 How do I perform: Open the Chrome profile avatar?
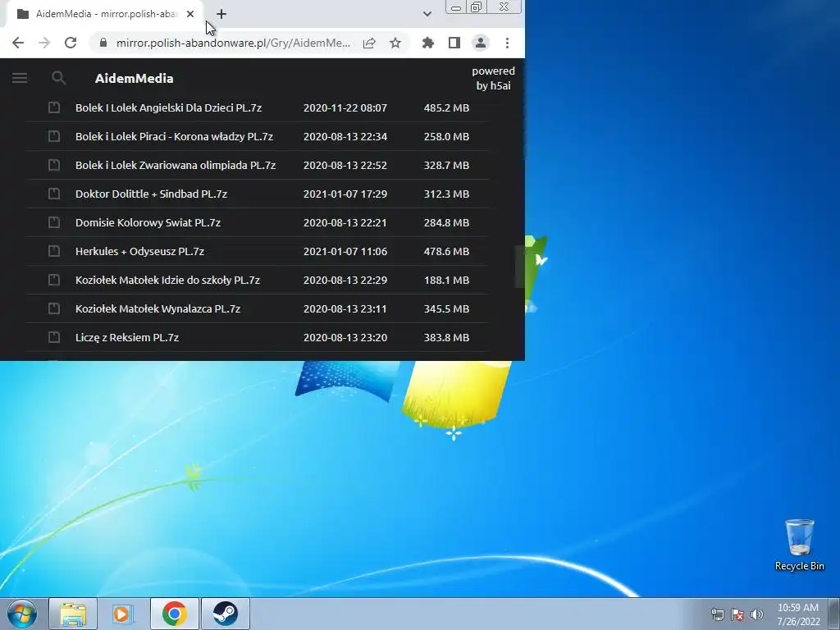pos(481,43)
